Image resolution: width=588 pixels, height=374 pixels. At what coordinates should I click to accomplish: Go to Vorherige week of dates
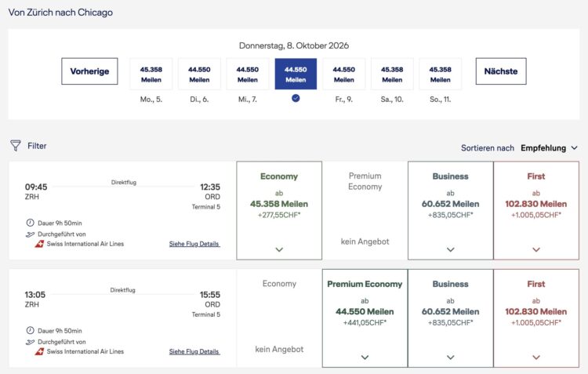coord(89,71)
